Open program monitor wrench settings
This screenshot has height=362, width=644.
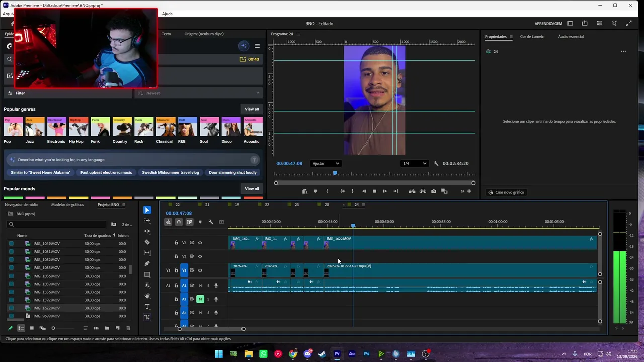436,163
